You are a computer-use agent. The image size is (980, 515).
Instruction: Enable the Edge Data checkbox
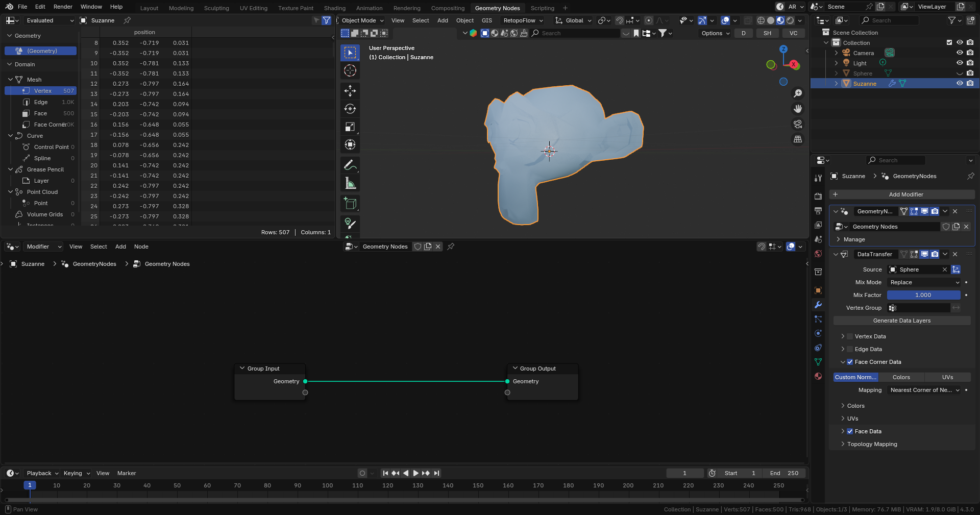(850, 349)
